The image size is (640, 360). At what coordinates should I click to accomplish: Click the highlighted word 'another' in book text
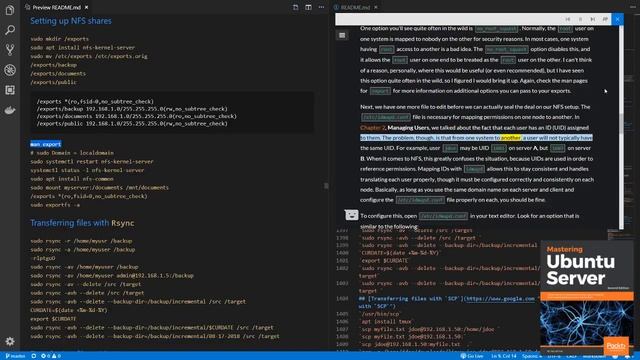[x=511, y=138]
